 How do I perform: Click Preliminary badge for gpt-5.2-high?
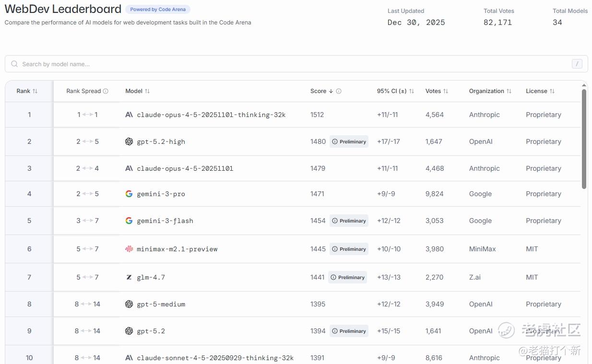coord(349,141)
